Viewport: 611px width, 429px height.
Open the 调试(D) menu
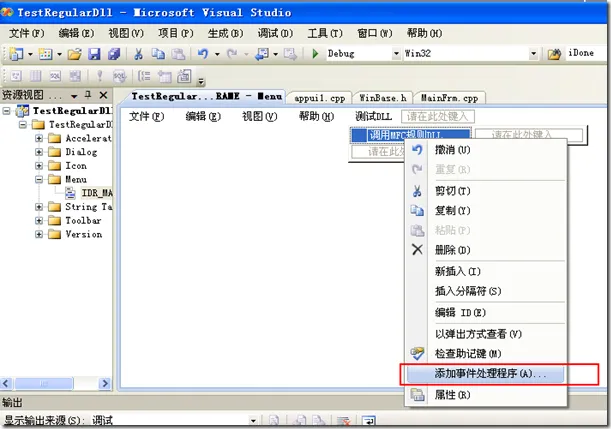tap(275, 33)
